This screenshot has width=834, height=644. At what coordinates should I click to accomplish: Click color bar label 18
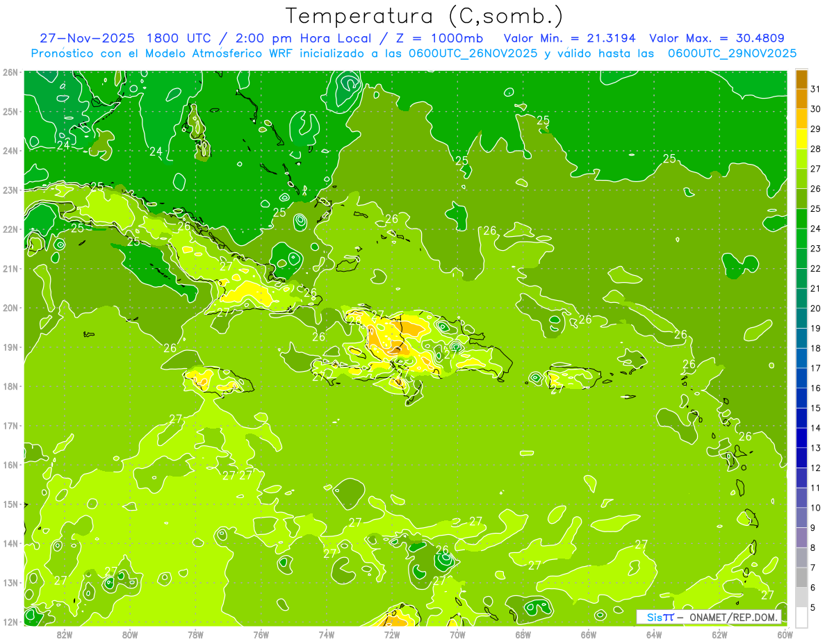(x=816, y=348)
